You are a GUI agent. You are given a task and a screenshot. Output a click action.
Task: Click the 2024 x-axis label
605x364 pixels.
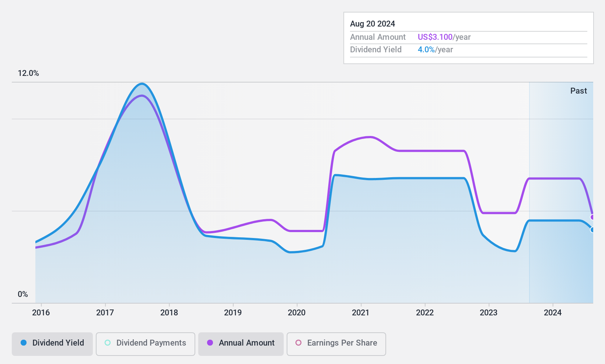(553, 313)
